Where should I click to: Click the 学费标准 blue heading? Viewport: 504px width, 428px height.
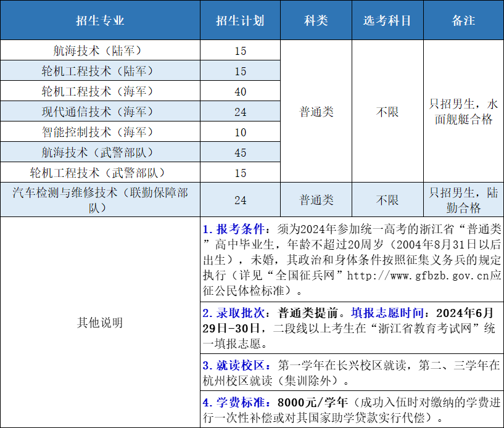(238, 402)
